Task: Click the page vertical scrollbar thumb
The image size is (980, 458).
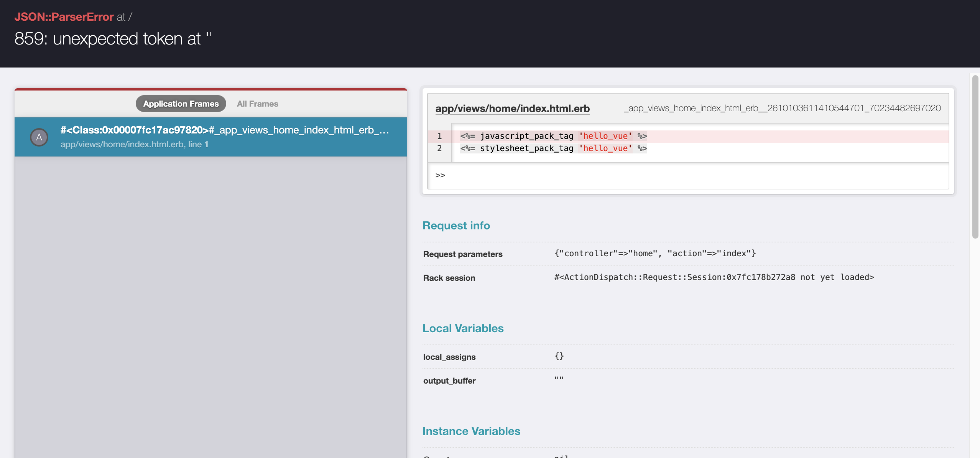Action: pos(975,157)
